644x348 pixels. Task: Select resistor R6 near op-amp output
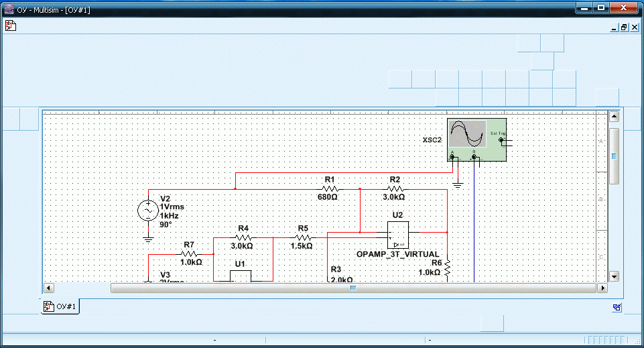(x=447, y=268)
